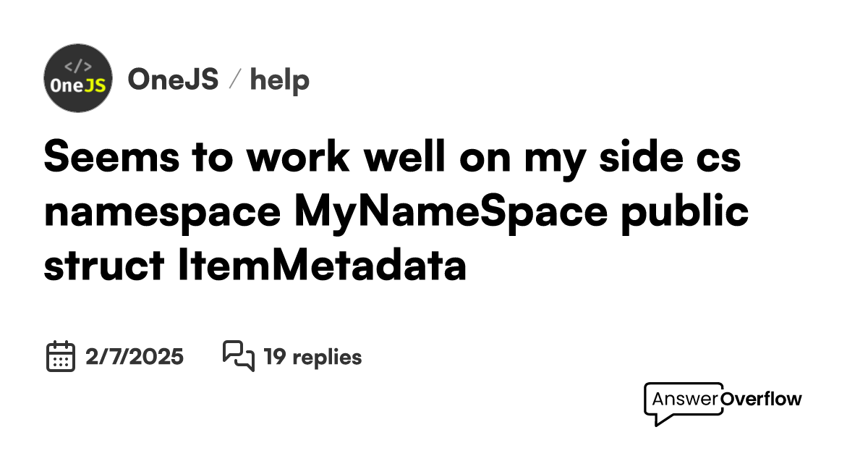Click the code brackets symbol in OneJS logo
868x456 pixels.
[78, 65]
